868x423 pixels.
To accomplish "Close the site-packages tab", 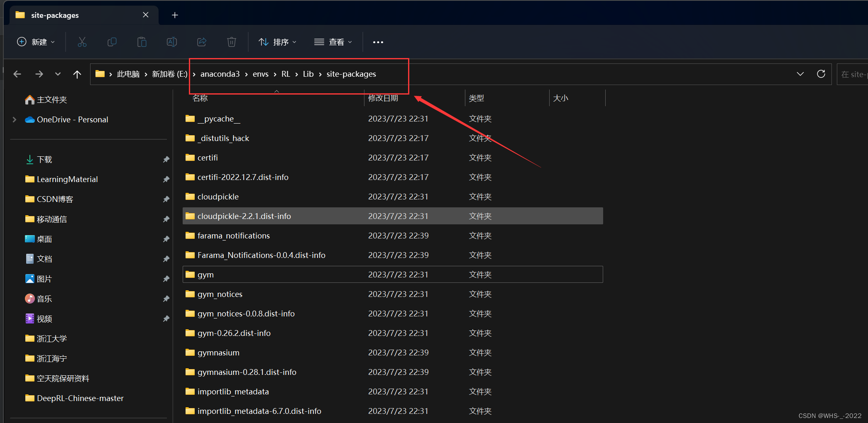I will click(146, 15).
